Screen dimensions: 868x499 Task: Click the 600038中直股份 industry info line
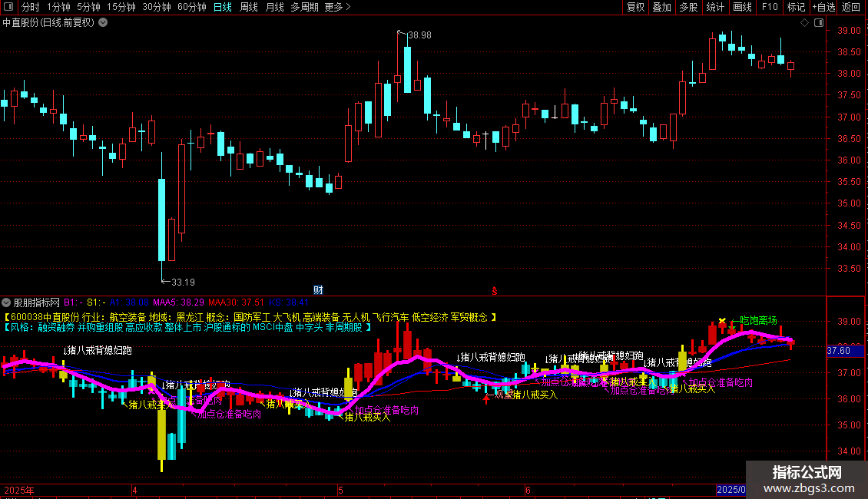(x=250, y=317)
